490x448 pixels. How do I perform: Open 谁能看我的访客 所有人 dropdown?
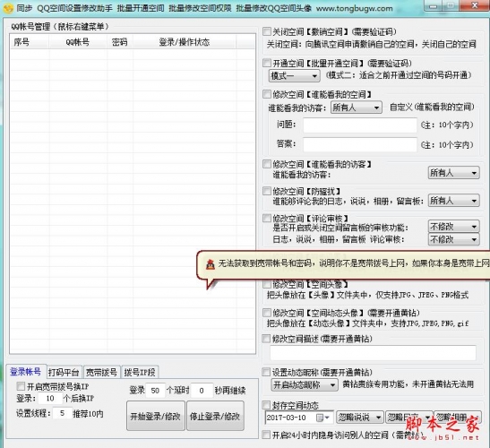point(453,173)
